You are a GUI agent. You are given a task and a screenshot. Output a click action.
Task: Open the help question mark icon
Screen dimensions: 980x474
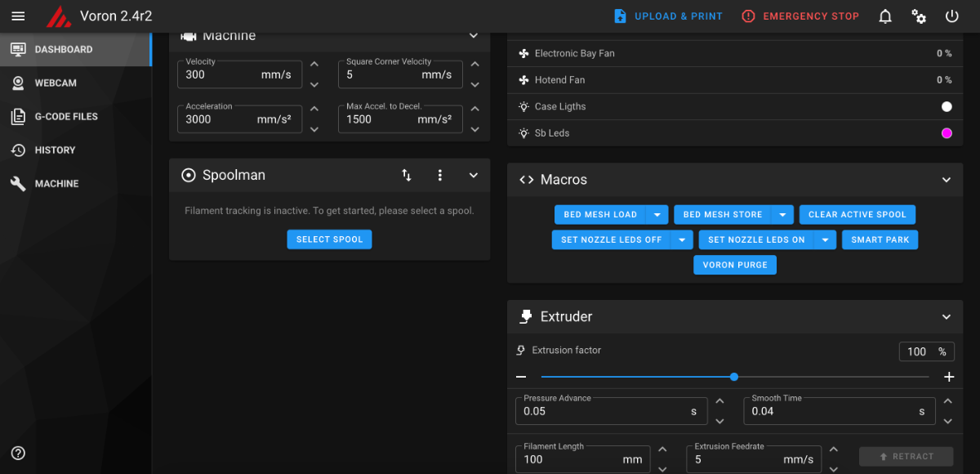point(18,453)
